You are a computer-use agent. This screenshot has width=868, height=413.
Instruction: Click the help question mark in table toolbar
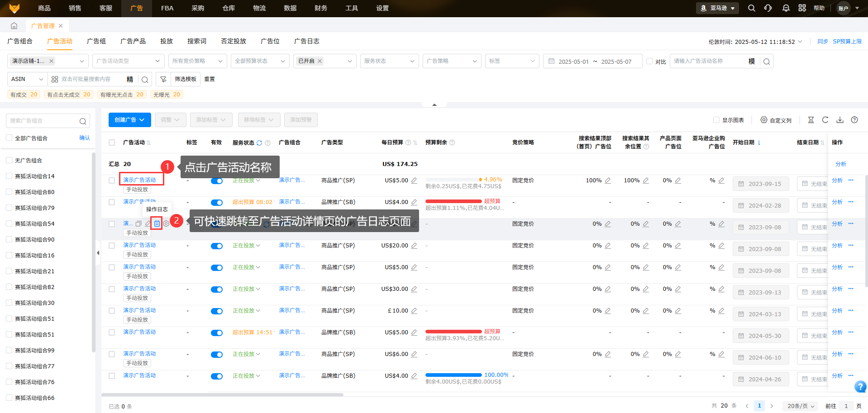point(854,120)
